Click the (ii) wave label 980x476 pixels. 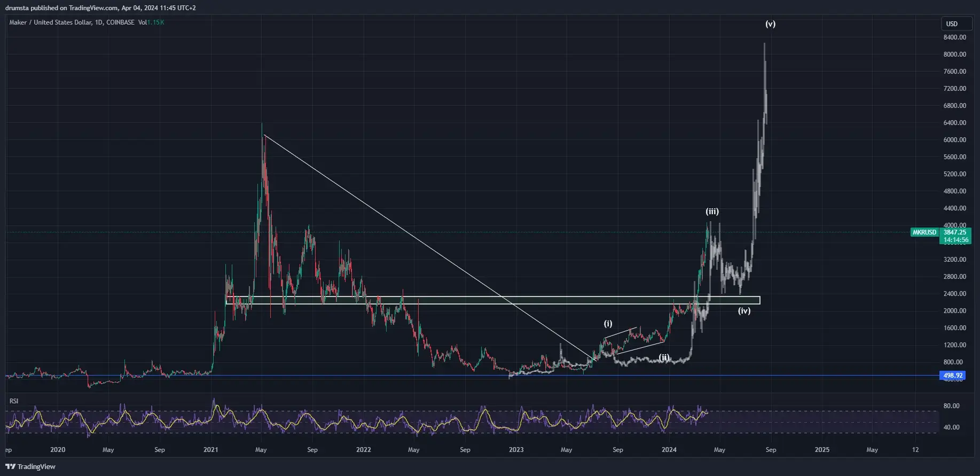[x=664, y=357]
